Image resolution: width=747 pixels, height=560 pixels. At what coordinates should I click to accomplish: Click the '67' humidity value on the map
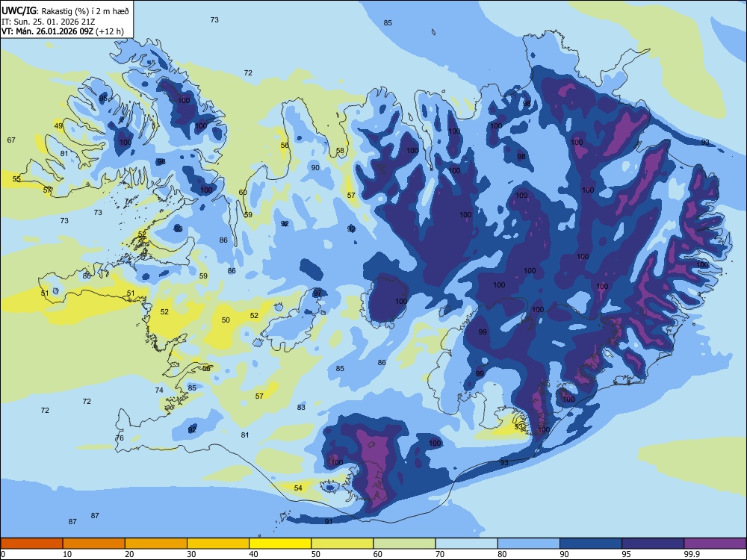(x=11, y=140)
